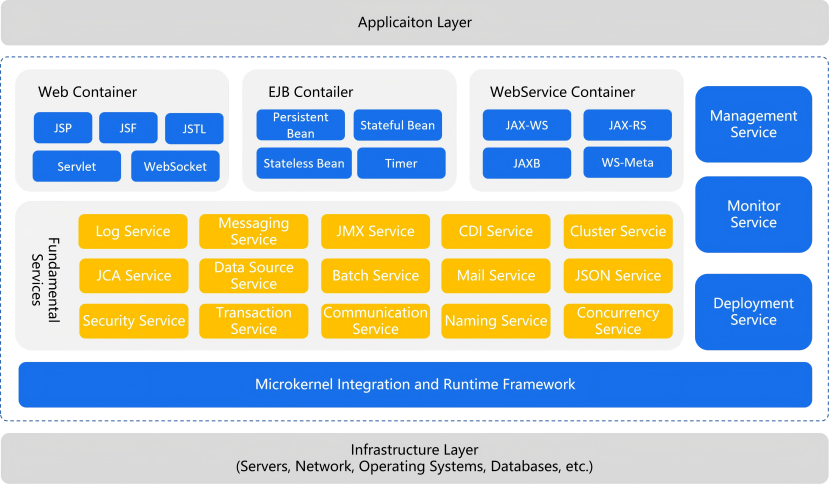Click the Security Service box
The image size is (829, 484).
point(134,321)
